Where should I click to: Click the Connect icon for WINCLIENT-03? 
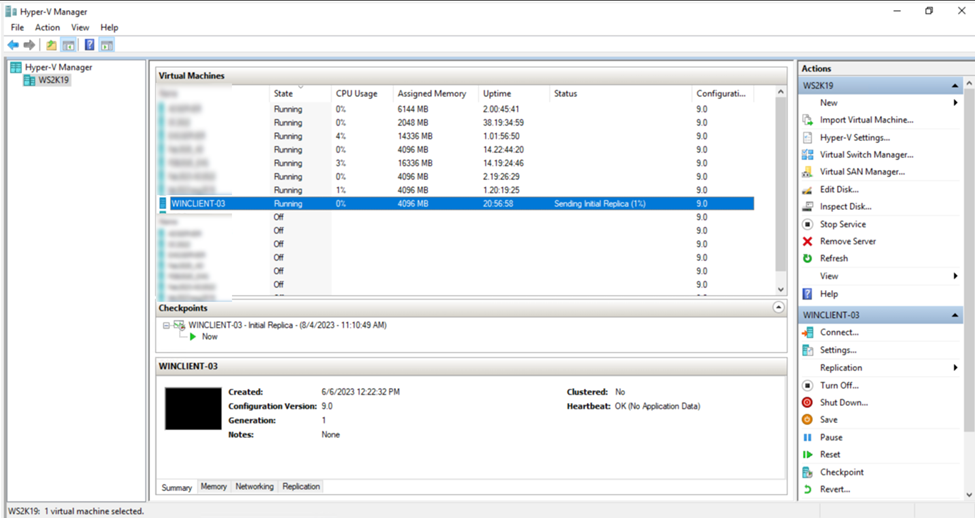click(x=807, y=333)
